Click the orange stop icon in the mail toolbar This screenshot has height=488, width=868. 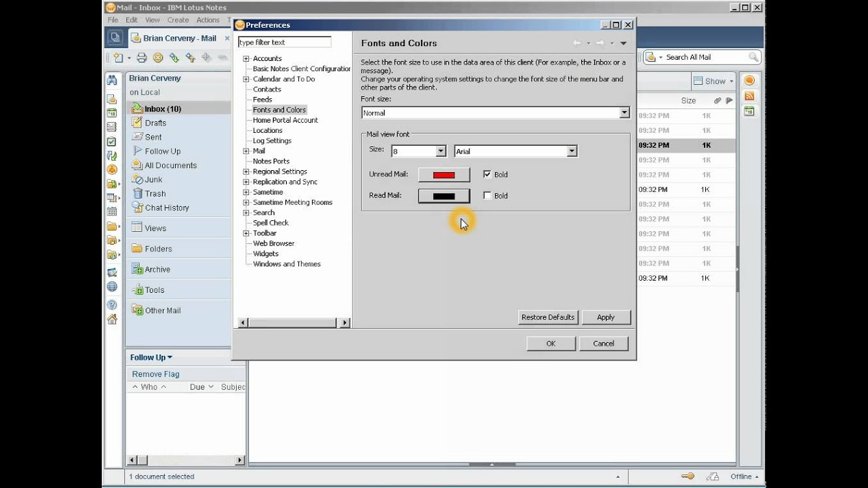tap(158, 58)
